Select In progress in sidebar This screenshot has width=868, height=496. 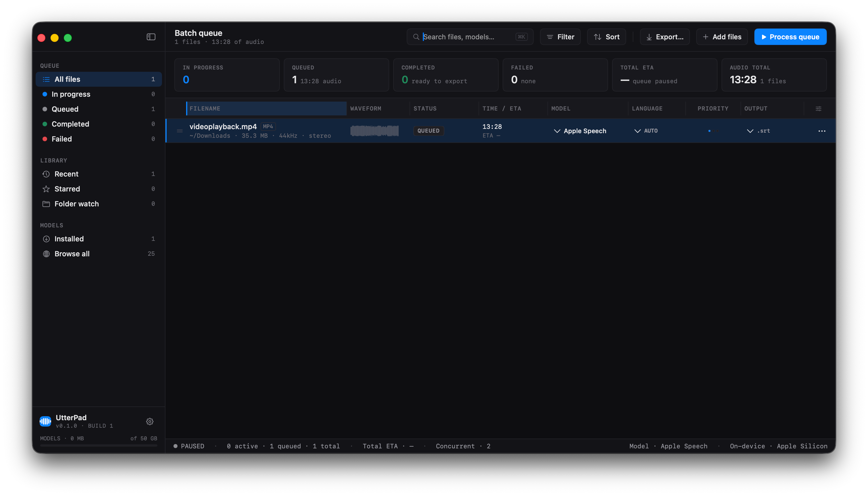pos(99,94)
